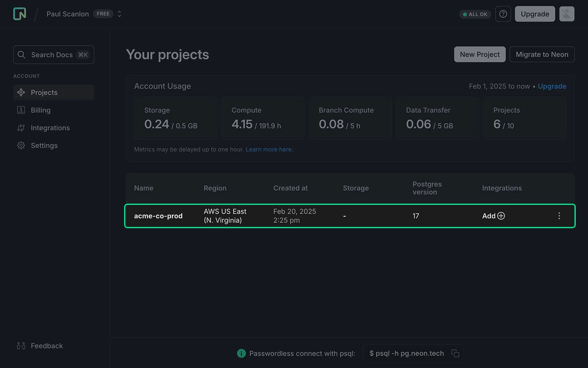
Task: Expand the Paul Scanlon account switcher
Action: coord(119,14)
